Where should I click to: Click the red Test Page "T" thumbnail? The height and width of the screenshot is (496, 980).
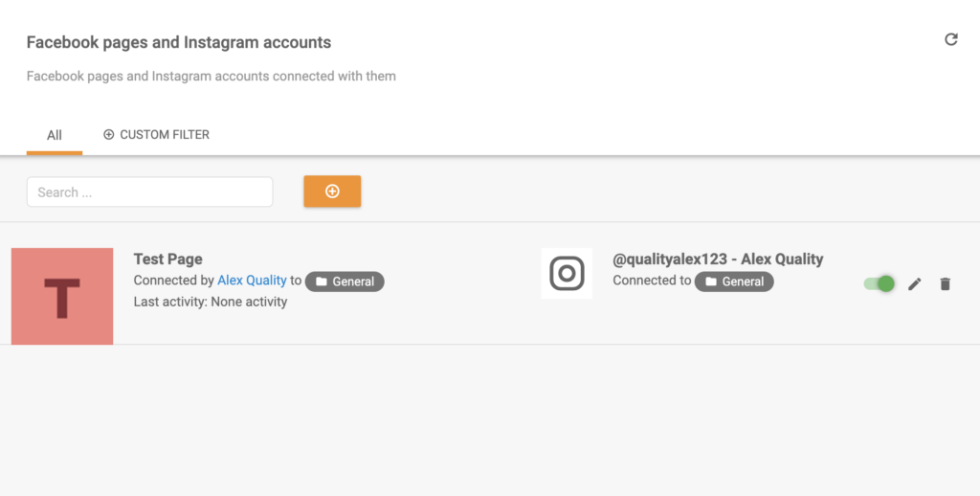(x=62, y=296)
